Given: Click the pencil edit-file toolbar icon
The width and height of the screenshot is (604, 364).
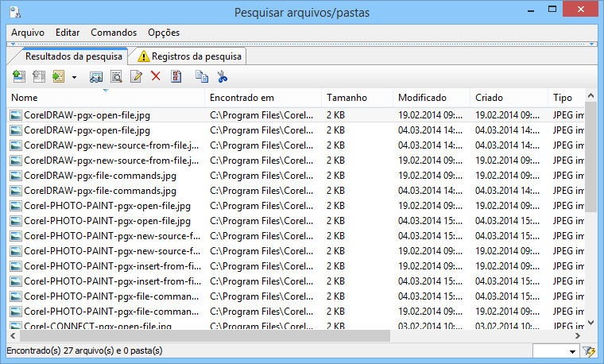Looking at the screenshot, I should tap(136, 76).
